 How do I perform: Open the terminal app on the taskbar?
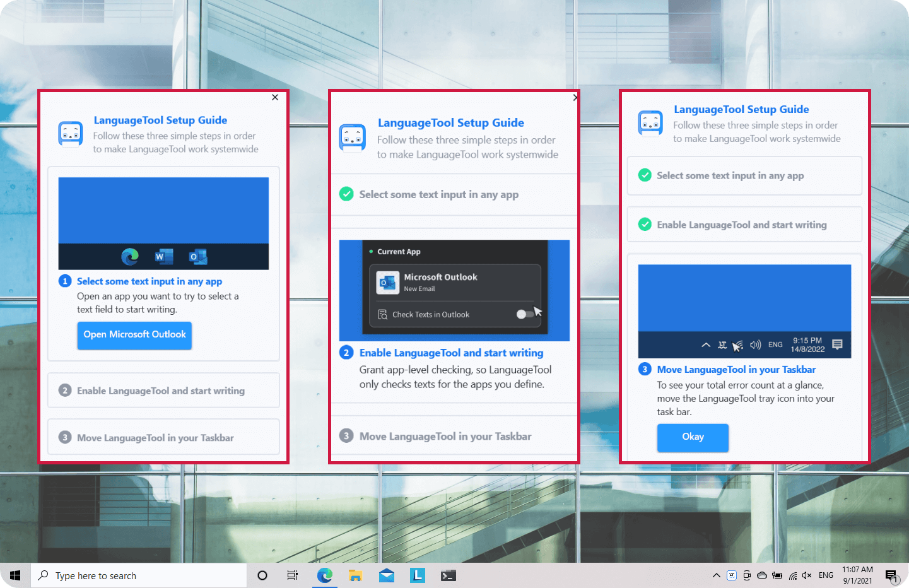[x=449, y=575]
